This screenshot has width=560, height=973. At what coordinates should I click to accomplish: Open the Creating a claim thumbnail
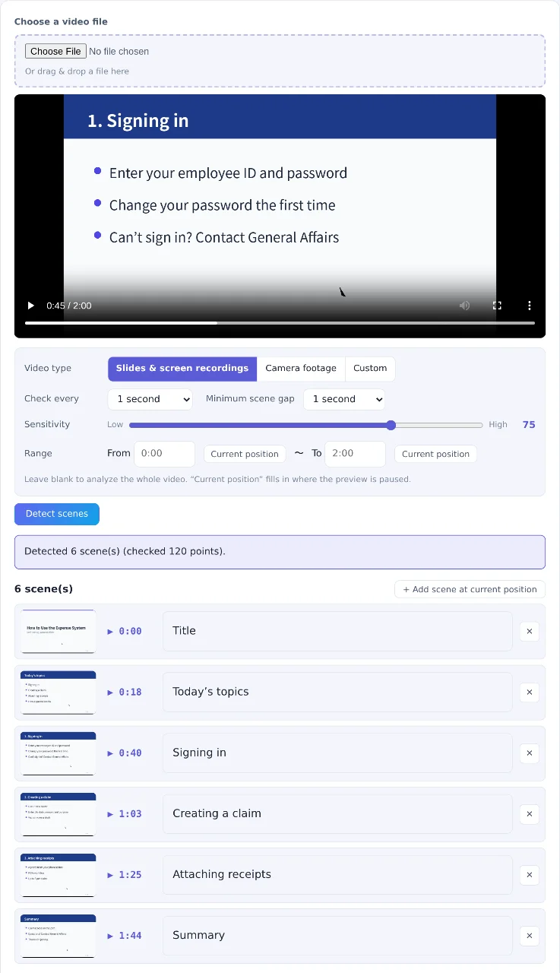click(x=59, y=813)
